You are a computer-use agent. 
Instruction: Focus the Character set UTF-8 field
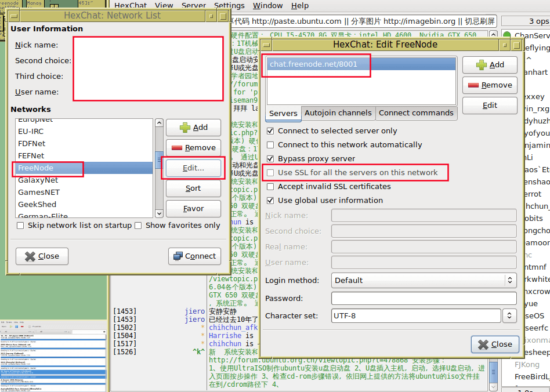point(416,316)
